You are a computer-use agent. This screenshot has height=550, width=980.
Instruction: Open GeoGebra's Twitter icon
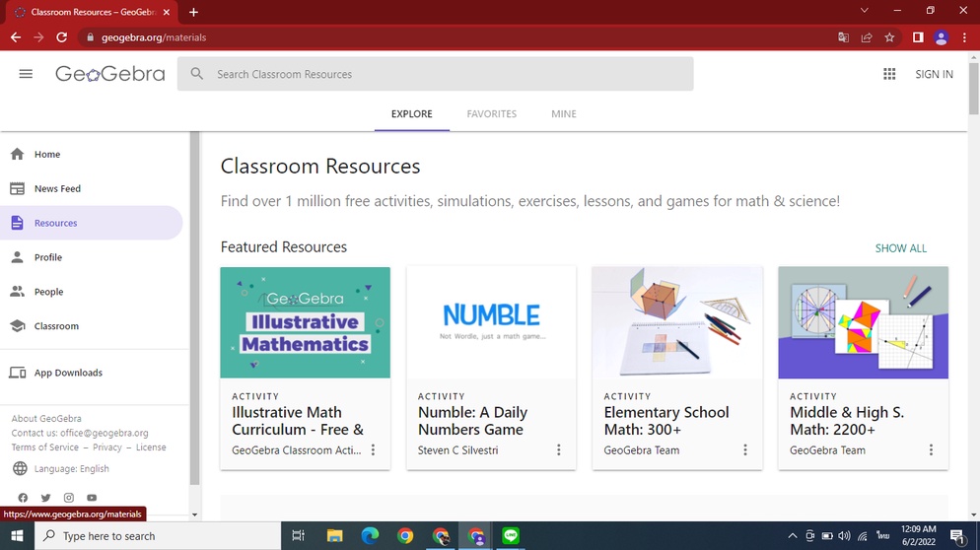45,498
